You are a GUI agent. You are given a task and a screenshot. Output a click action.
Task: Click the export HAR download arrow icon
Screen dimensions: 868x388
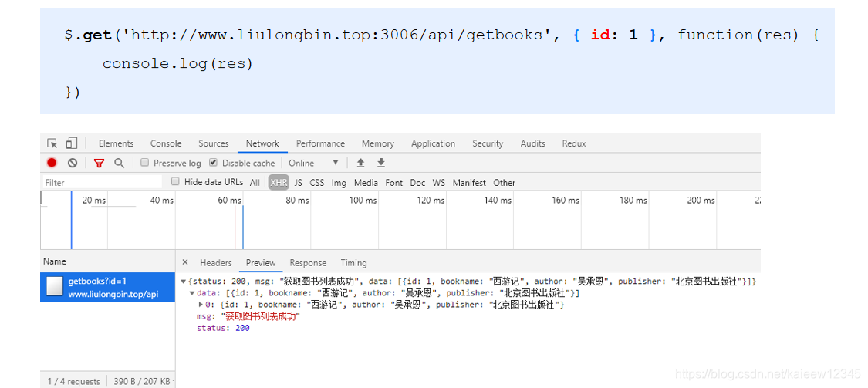point(381,163)
